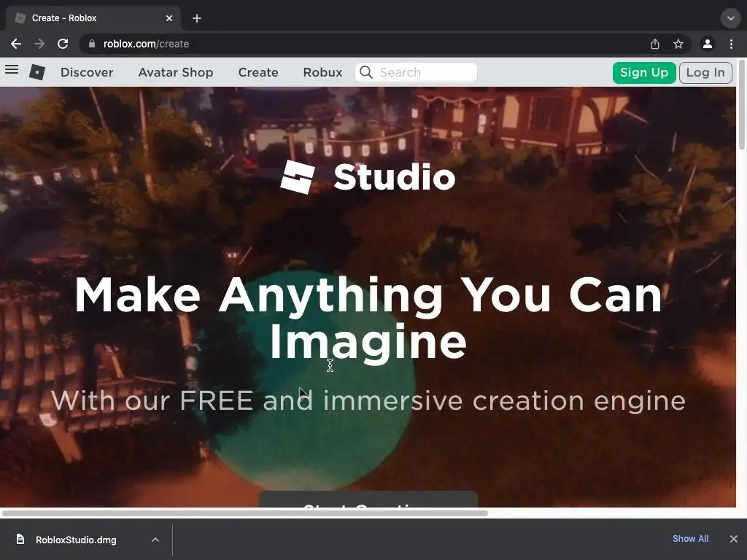Click the Log In button
747x560 pixels.
[x=705, y=73]
